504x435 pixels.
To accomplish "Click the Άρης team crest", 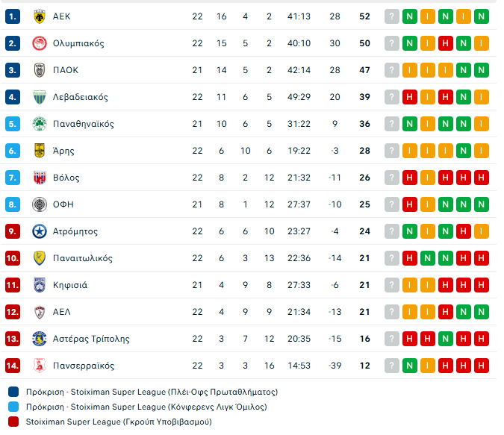I will (40, 151).
